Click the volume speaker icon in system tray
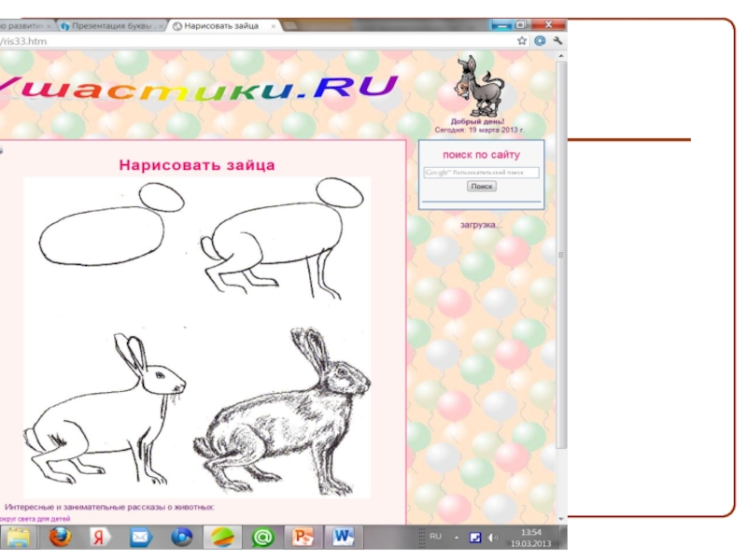Viewport: 747px width, 560px height. pyautogui.click(x=493, y=538)
